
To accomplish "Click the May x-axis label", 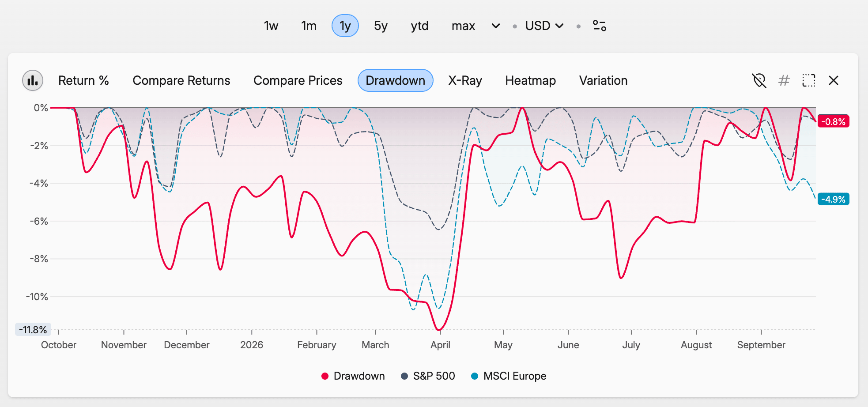I will (503, 345).
